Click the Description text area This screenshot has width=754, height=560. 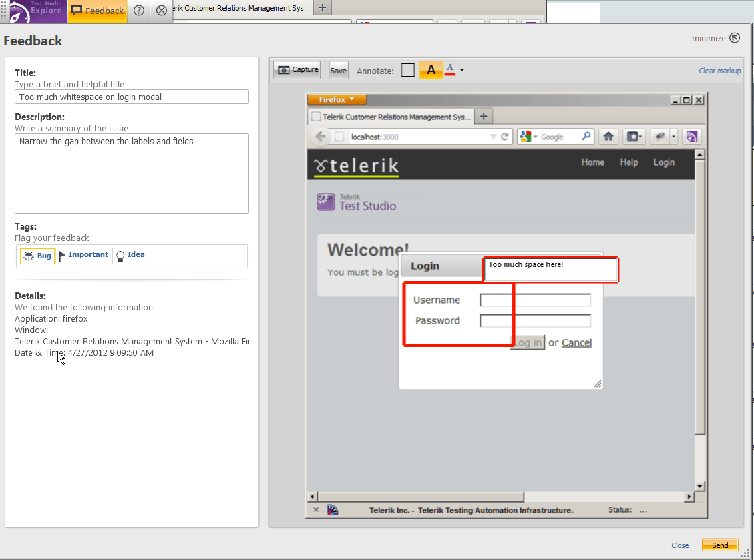132,174
